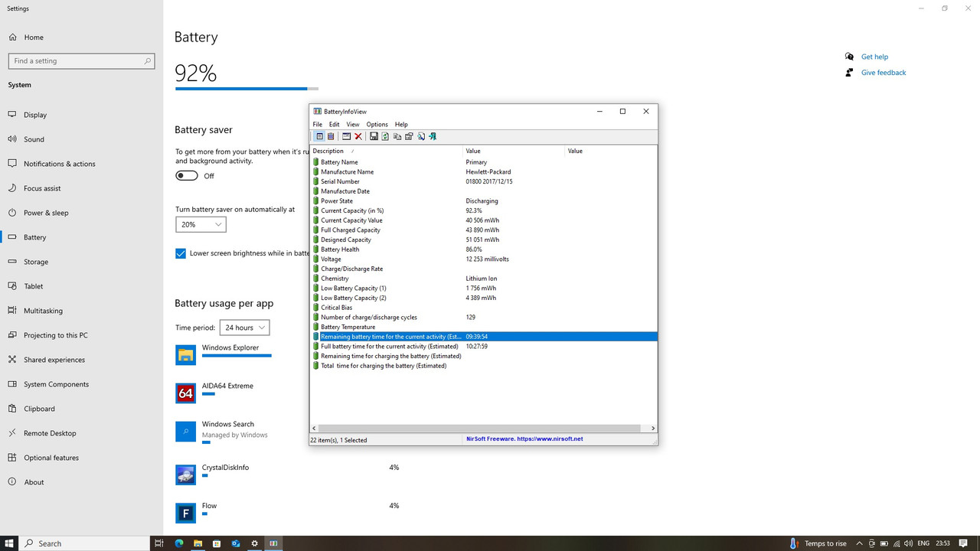The image size is (980, 551).
Task: Click the Copy selected items toolbar icon
Action: tap(397, 136)
